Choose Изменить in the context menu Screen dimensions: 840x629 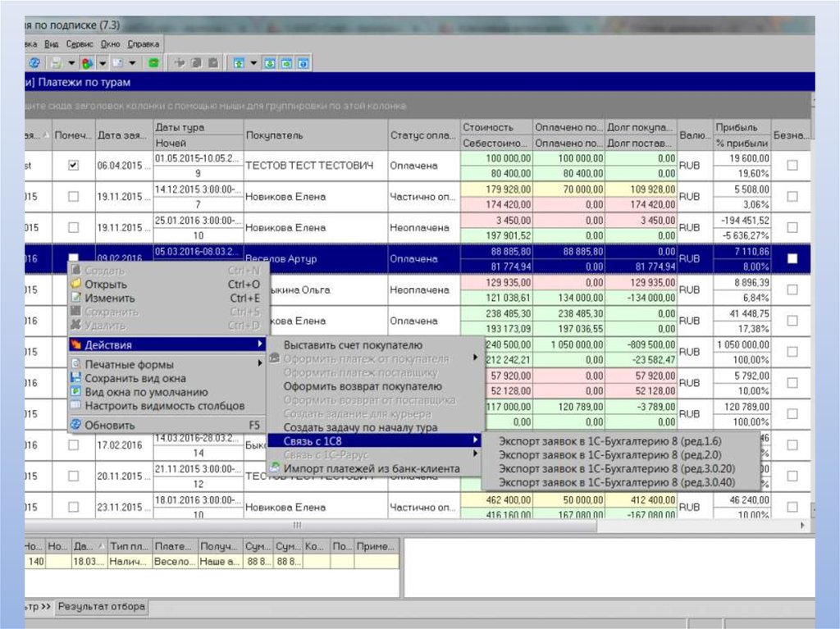[x=167, y=298]
